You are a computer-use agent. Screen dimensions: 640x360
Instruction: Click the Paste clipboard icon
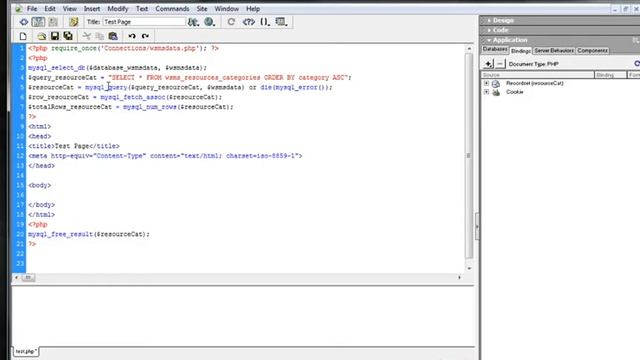113,36
